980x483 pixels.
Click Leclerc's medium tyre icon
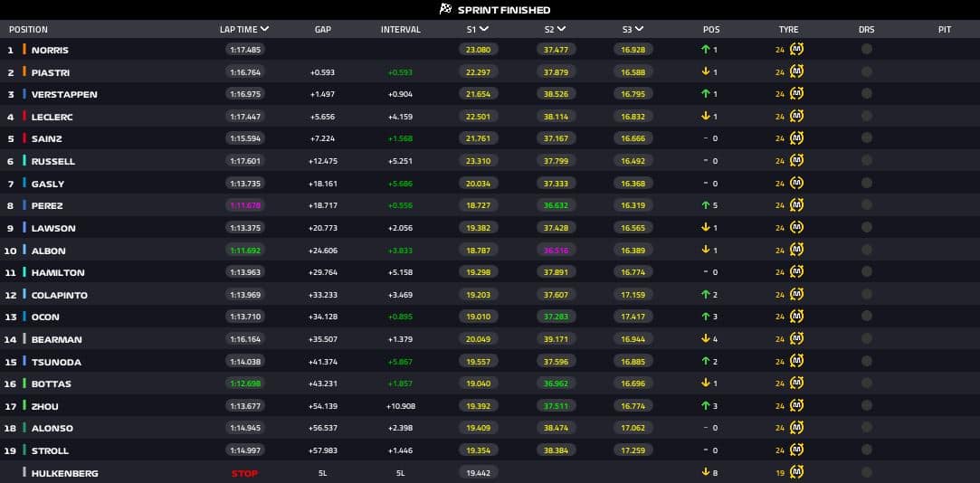coord(796,116)
